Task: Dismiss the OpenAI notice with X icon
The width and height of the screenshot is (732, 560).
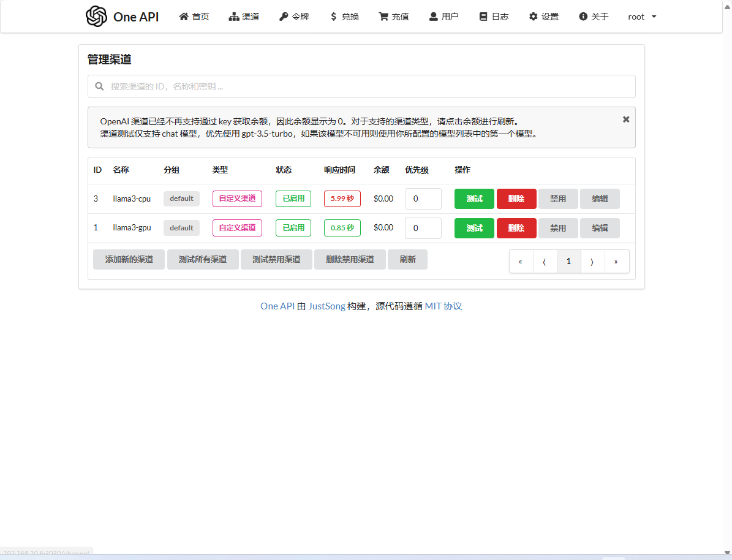Action: (625, 119)
